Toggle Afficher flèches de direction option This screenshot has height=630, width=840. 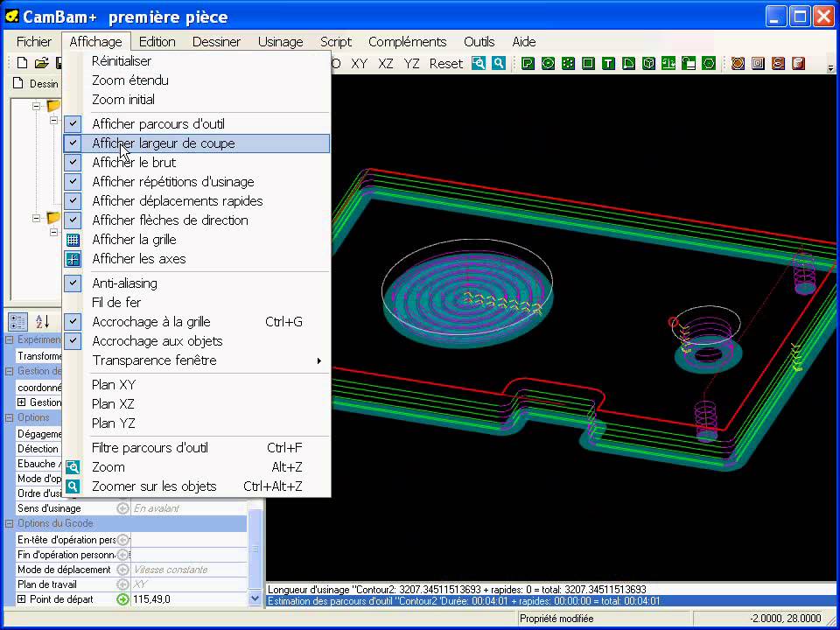pyautogui.click(x=196, y=220)
